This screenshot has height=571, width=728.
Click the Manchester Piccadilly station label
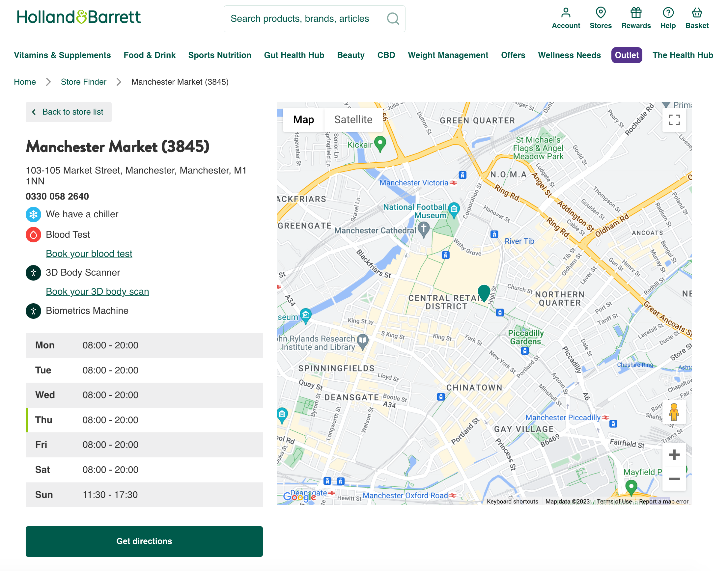[563, 418]
